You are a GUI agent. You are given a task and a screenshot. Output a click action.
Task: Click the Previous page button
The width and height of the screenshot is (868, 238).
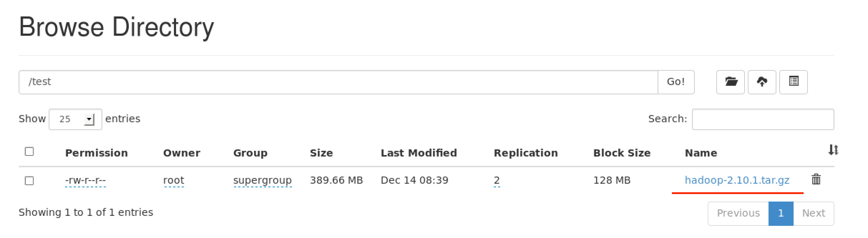pos(738,213)
